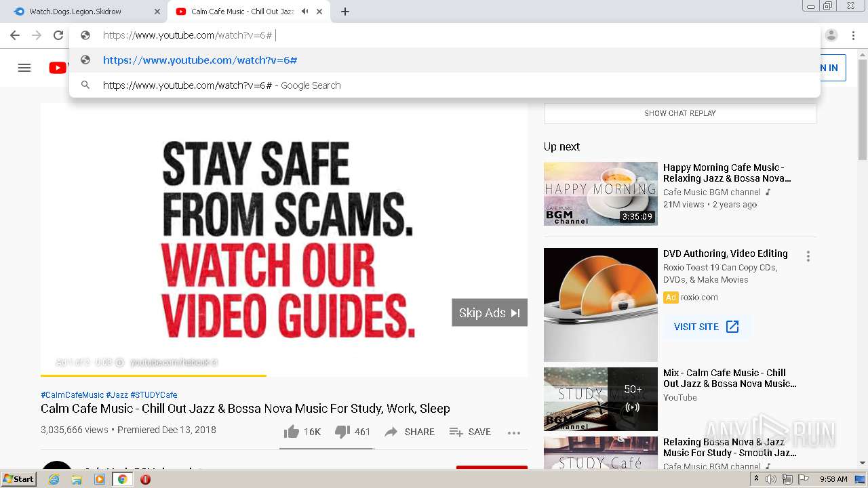Click the browser forward arrow
Screen dimensions: 868x488
click(x=37, y=35)
